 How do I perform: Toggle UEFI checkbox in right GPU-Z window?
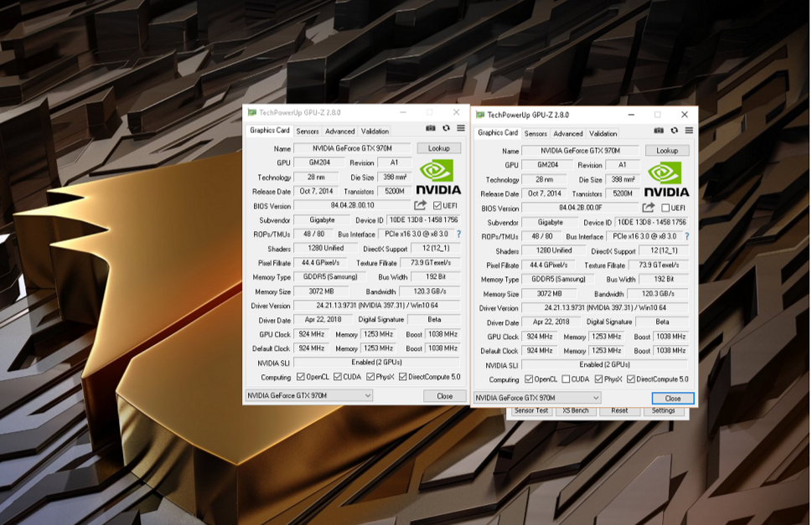(x=665, y=208)
